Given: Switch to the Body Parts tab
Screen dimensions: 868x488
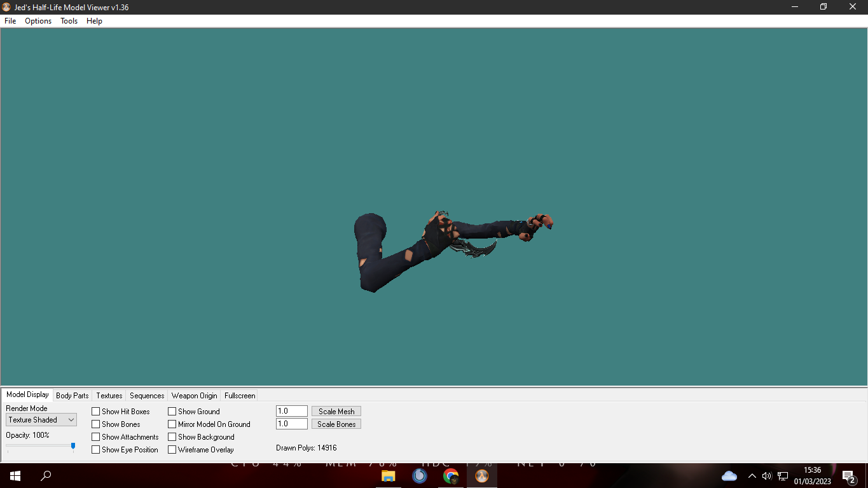Looking at the screenshot, I should click(72, 396).
